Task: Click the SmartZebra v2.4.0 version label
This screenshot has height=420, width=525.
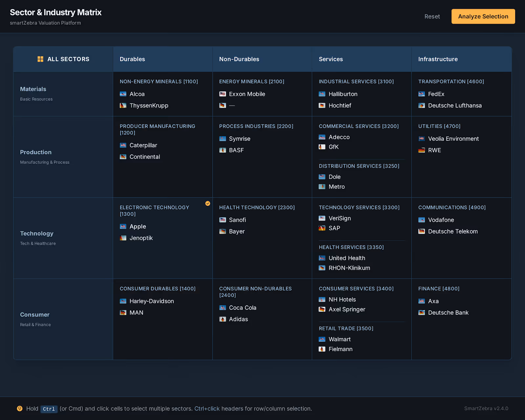Action: [486, 409]
